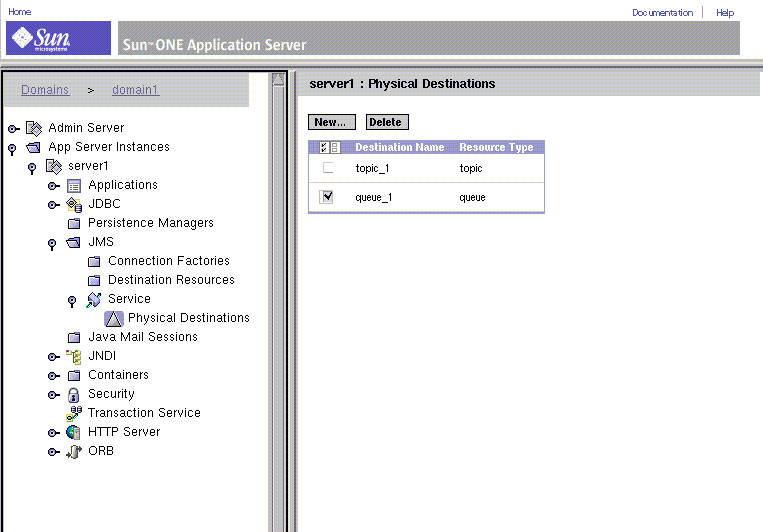This screenshot has width=763, height=532.
Task: Expand the Containers node
Action: (x=54, y=376)
